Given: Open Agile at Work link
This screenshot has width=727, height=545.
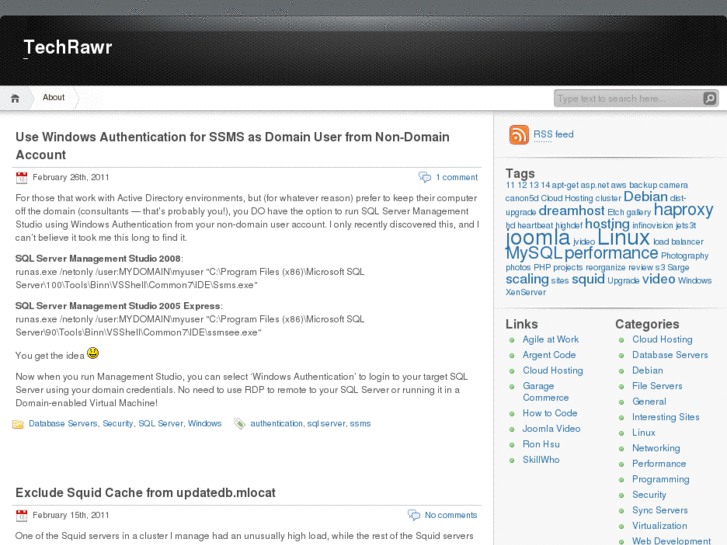Looking at the screenshot, I should pos(550,340).
